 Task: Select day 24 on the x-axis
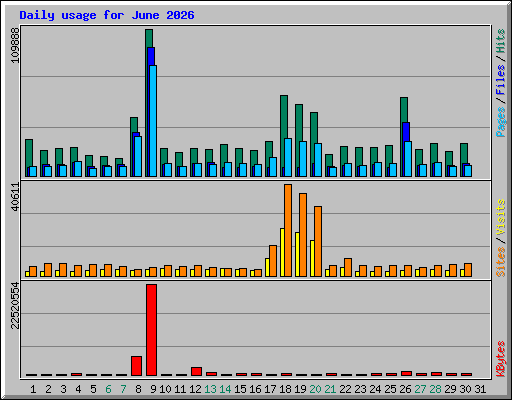point(375,389)
